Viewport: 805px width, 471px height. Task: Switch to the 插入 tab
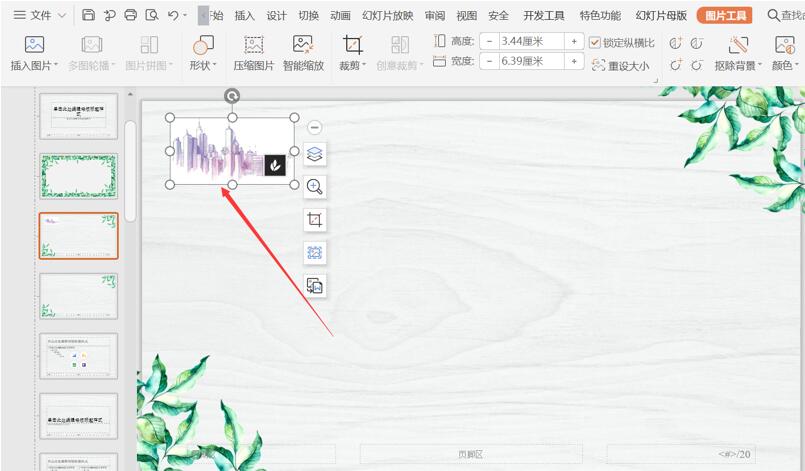[244, 15]
